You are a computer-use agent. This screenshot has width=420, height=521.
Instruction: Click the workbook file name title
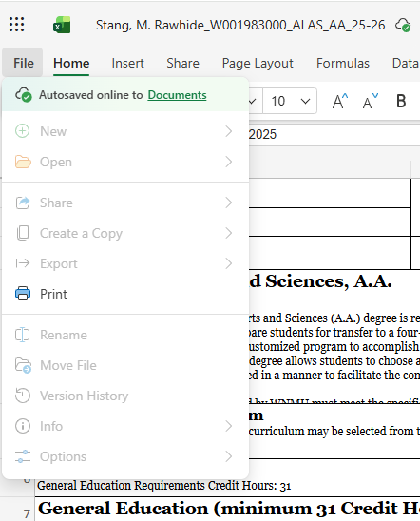pos(240,25)
